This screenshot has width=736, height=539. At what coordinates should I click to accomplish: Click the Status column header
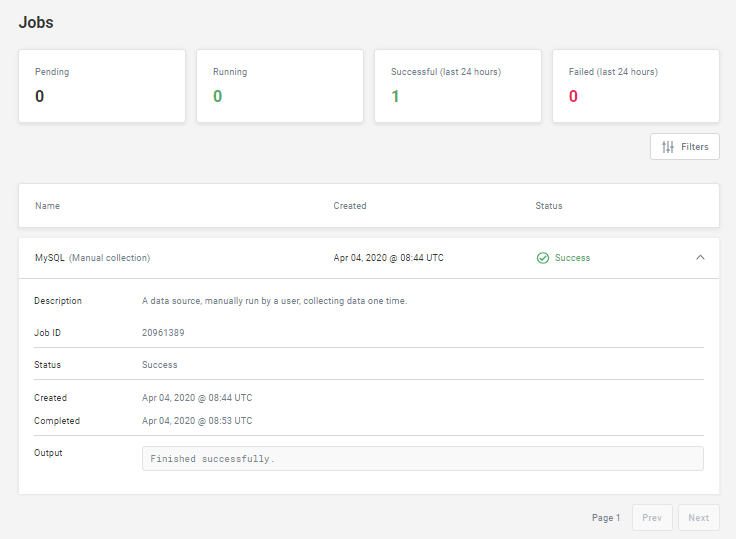(549, 206)
